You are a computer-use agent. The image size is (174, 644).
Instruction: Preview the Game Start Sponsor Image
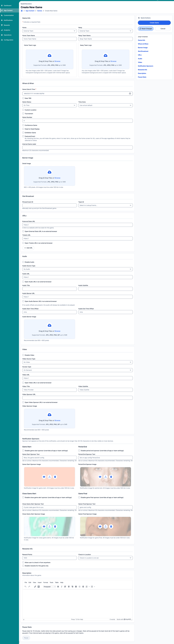click(x=44, y=477)
